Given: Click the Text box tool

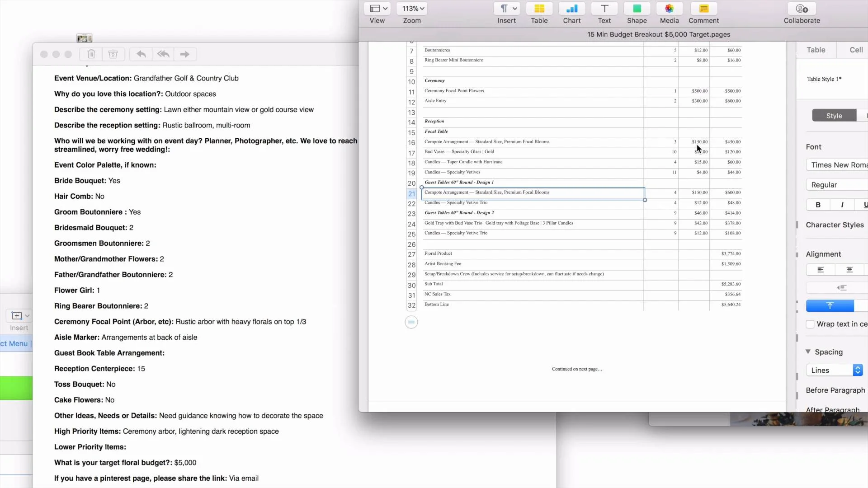Looking at the screenshot, I should (x=604, y=9).
